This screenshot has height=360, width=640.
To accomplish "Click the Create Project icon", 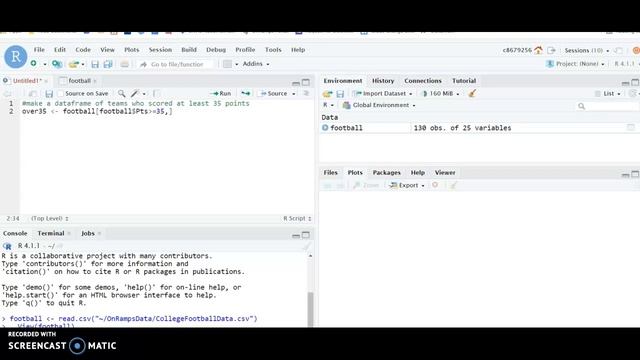I will pos(57,64).
